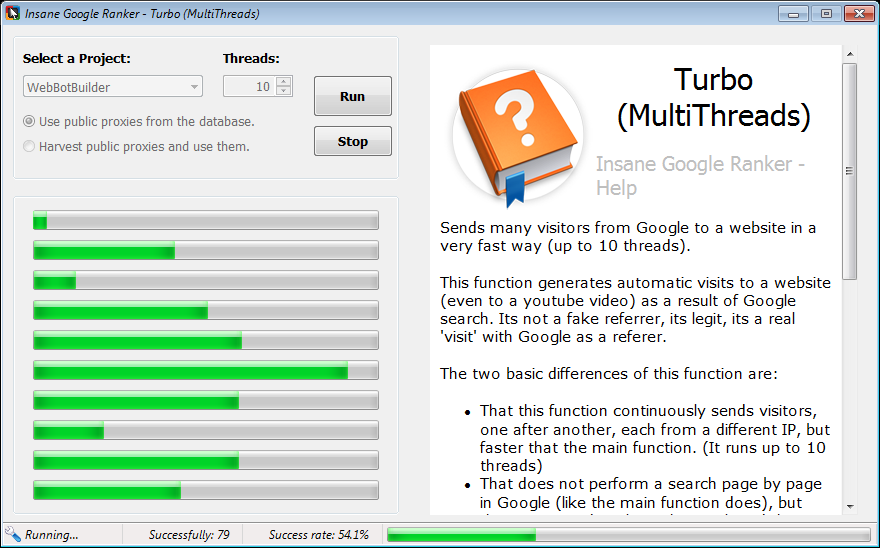Image resolution: width=880 pixels, height=548 pixels.
Task: Click the 'Select a Project:' label
Action: pos(76,58)
